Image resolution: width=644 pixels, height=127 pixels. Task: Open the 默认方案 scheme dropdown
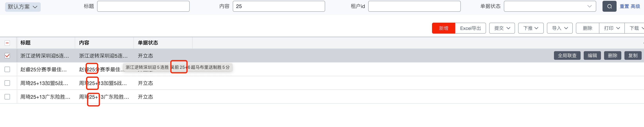click(x=23, y=7)
